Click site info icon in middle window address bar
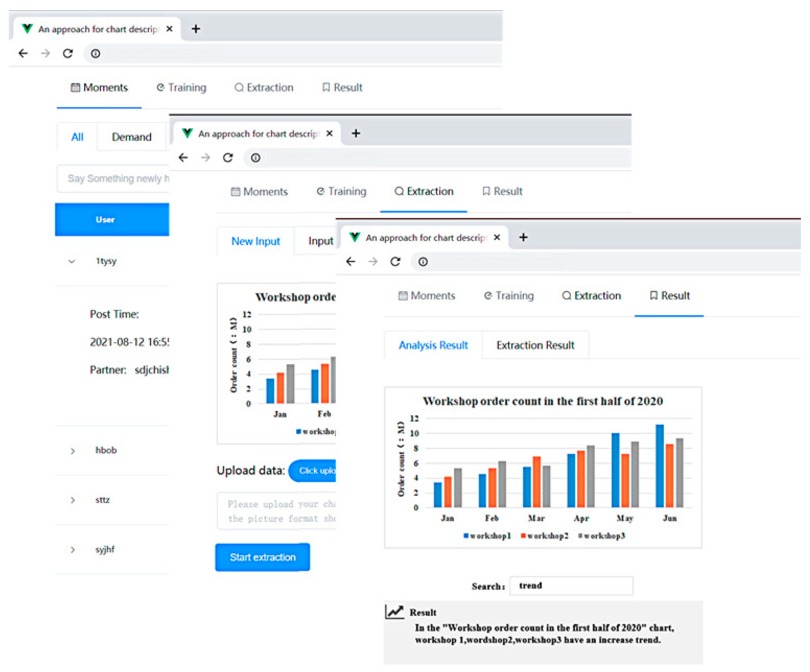Viewport: 810px width, 672px height. pyautogui.click(x=255, y=157)
